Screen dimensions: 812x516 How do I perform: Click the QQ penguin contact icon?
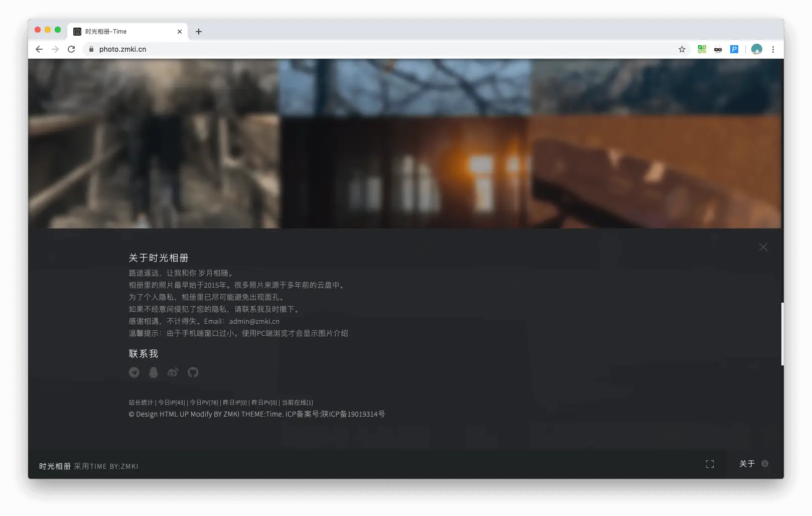154,372
